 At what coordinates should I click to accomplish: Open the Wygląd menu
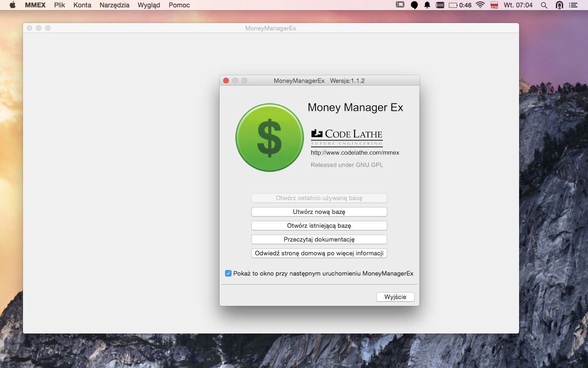tap(149, 5)
